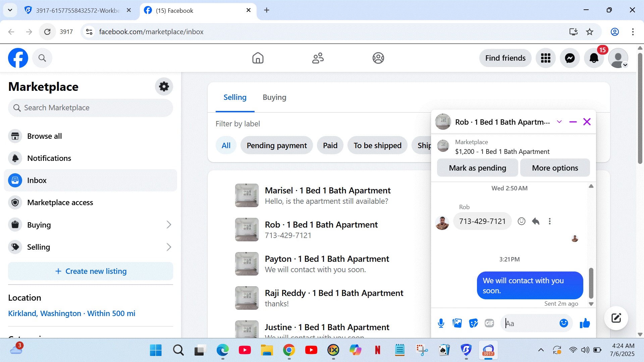
Task: React to Rob's phone number message
Action: (x=521, y=221)
